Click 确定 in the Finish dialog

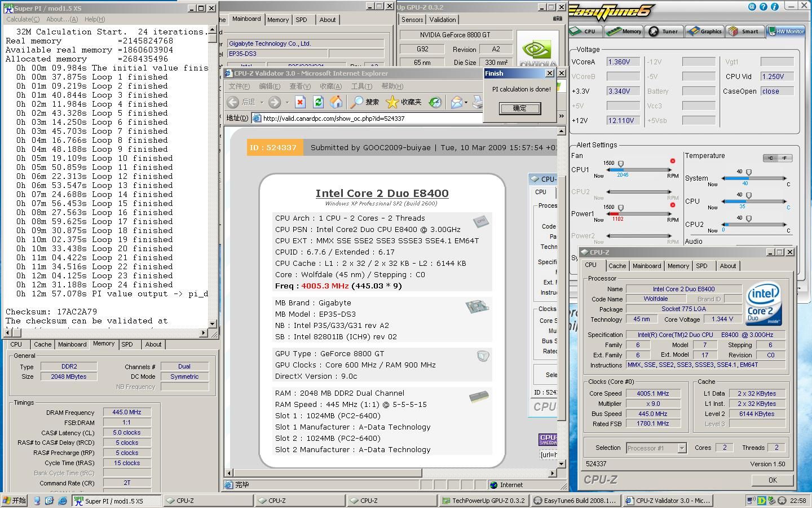point(519,108)
